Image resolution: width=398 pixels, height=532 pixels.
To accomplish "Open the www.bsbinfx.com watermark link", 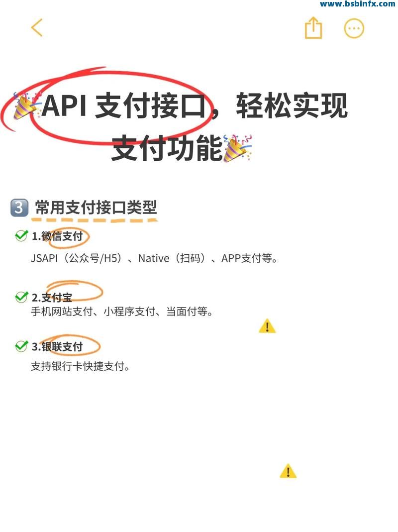I will [x=357, y=4].
